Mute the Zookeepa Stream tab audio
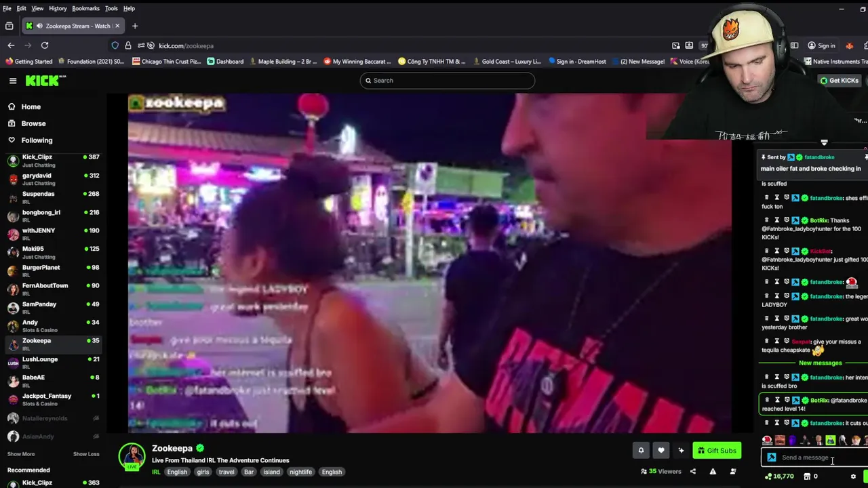 coord(40,26)
